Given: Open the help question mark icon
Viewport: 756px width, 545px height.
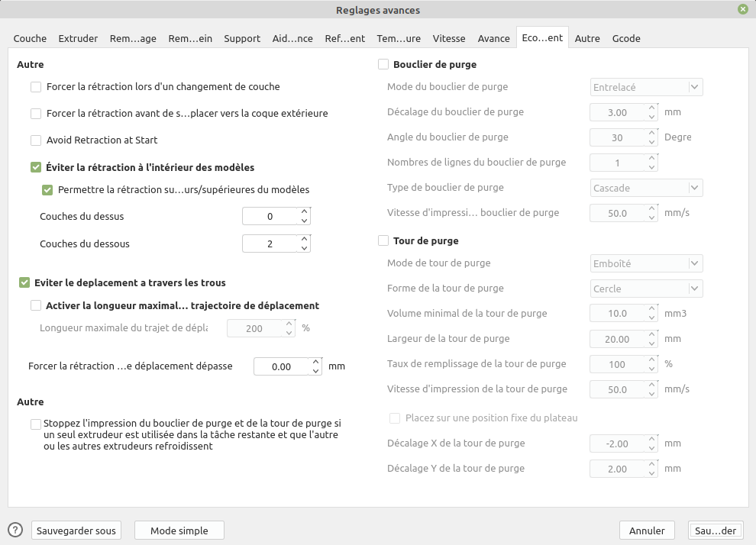Looking at the screenshot, I should 15,530.
